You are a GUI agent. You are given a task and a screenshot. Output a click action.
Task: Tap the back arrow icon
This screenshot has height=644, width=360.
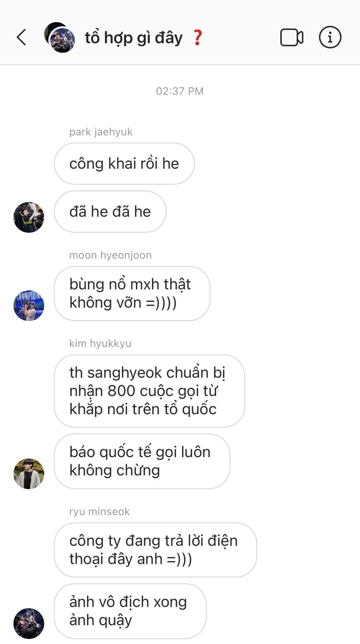[x=21, y=37]
